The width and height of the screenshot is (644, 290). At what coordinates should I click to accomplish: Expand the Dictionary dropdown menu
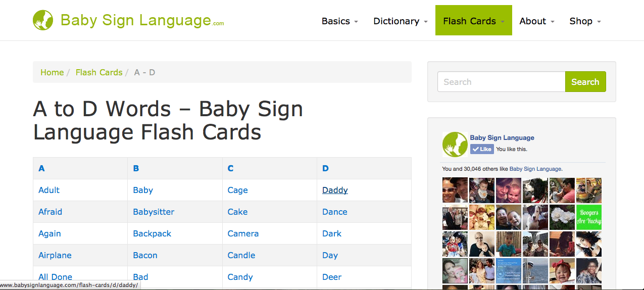[x=401, y=21]
